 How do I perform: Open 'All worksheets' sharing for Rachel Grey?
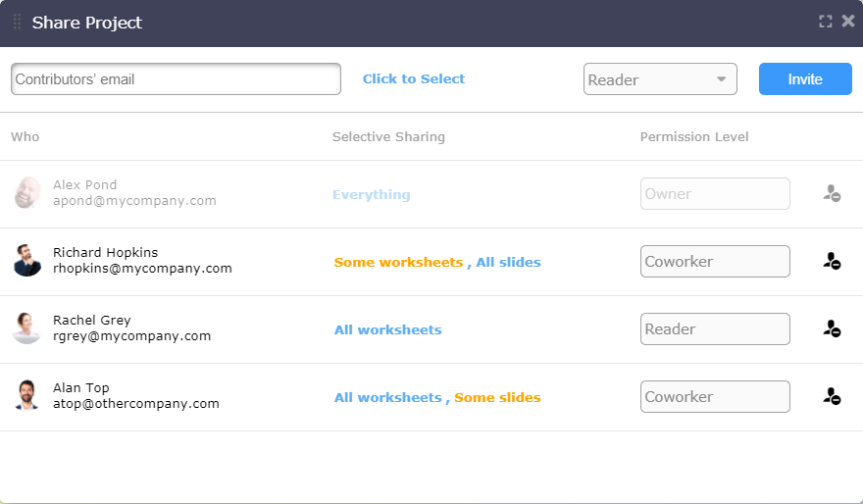[388, 330]
